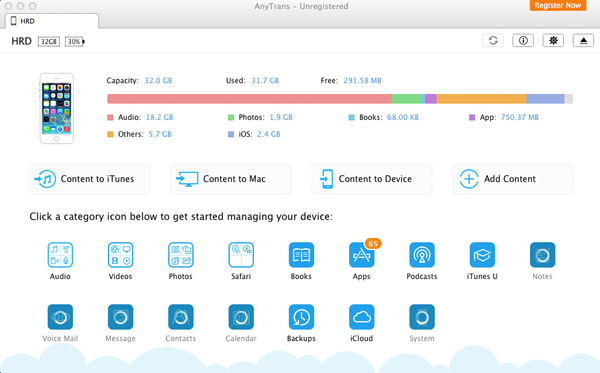This screenshot has height=373, width=600.
Task: Open the Contacts category
Action: tap(181, 317)
